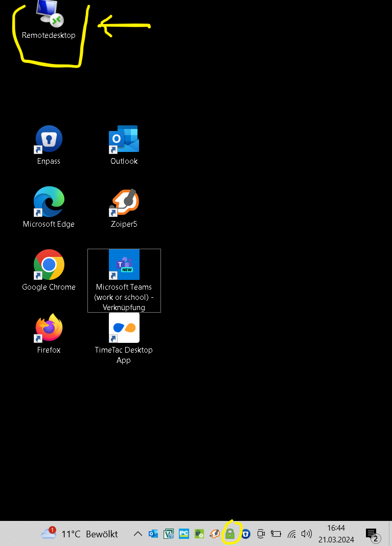Open the weather widget showing 11°C Bewölkt
This screenshot has height=546, width=392.
[80, 534]
